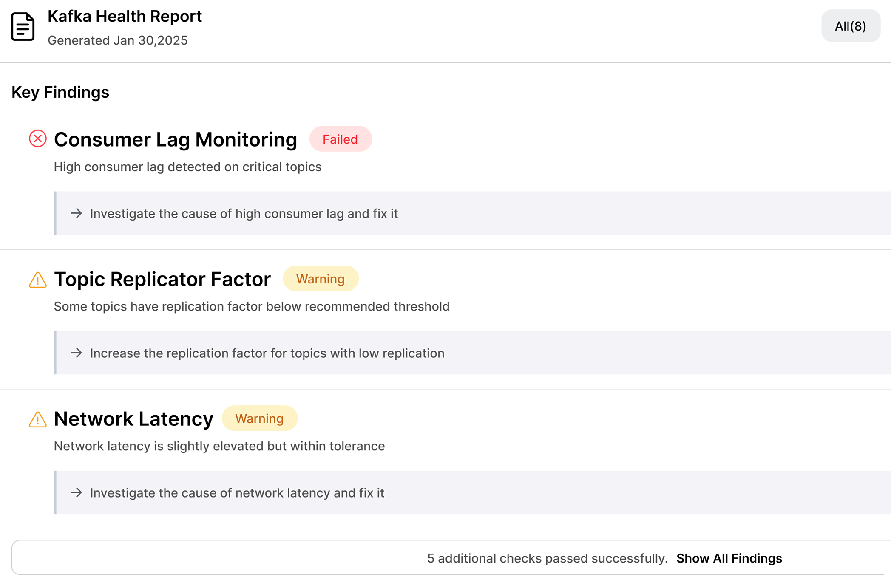Click 'Network latency is slightly elevated but within tolerance'
Viewport: 891px width, 588px height.
(219, 446)
